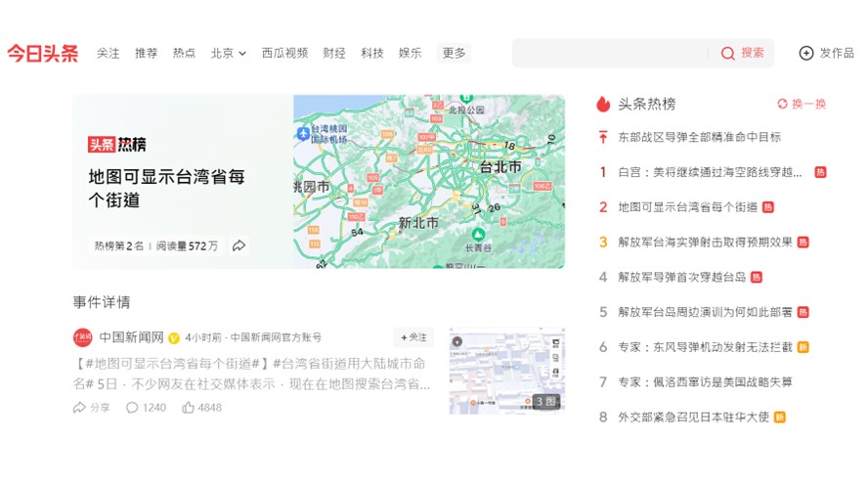Open the 推荐 tab
868x489 pixels.
click(147, 53)
